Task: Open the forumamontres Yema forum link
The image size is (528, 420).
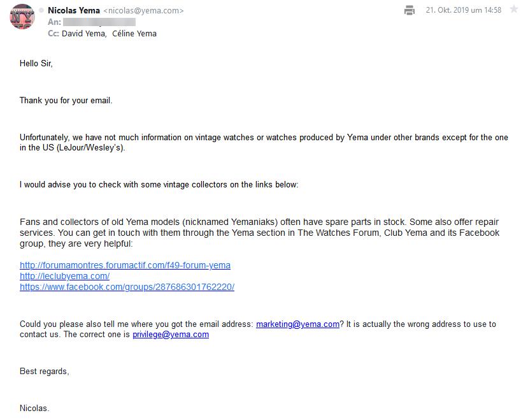Action: [x=125, y=265]
